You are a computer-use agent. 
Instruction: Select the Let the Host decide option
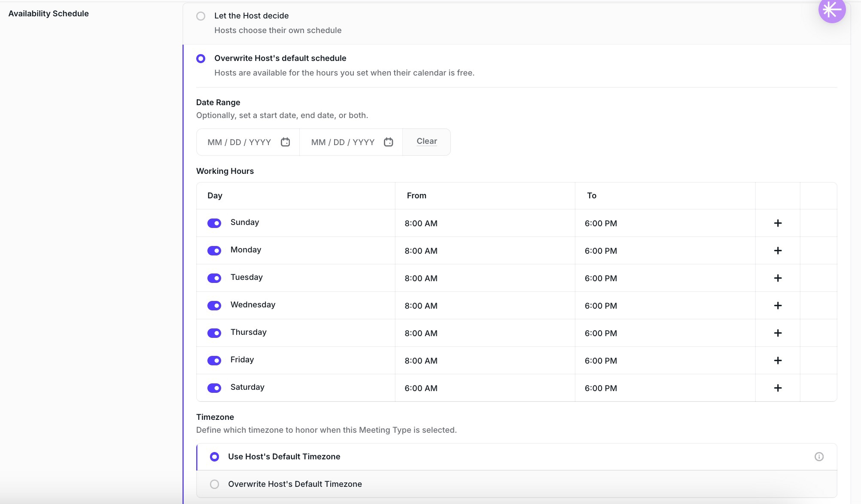201,16
